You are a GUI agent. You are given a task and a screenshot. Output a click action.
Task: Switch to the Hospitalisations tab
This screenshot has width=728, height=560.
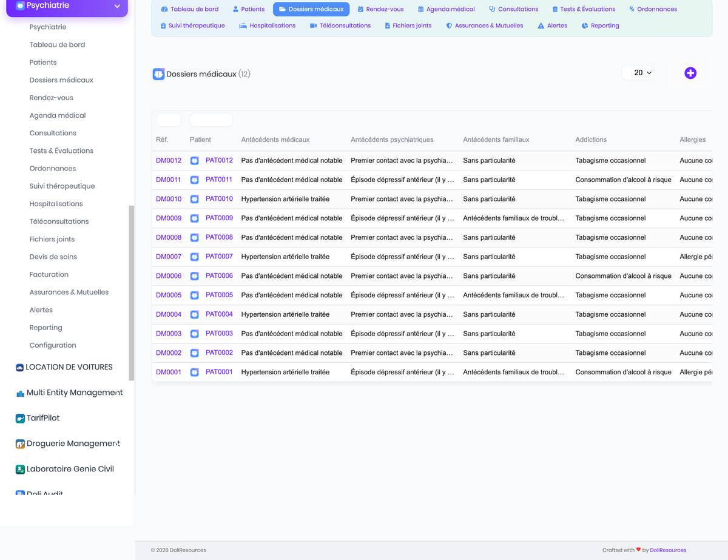pos(268,25)
